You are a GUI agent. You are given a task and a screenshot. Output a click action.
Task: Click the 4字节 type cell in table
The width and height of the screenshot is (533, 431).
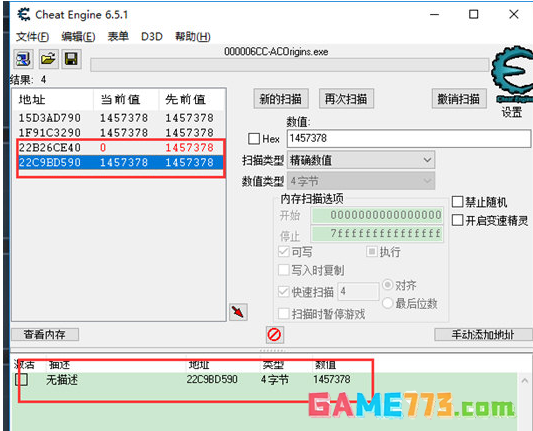point(275,379)
